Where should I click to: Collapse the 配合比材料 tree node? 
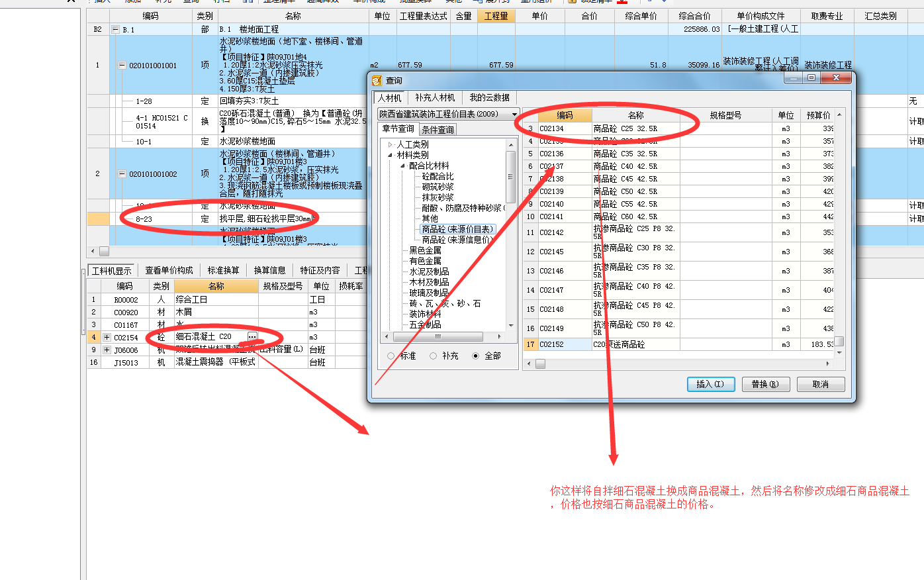pos(402,166)
